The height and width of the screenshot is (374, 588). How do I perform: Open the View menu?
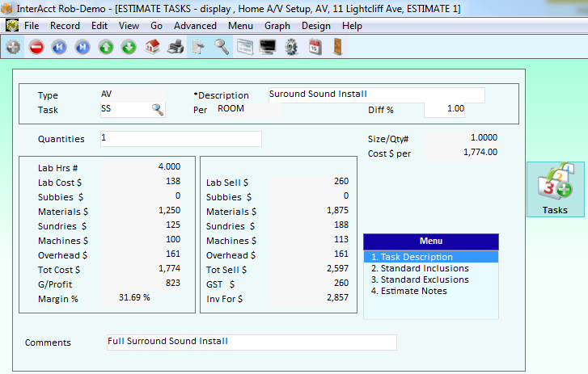[129, 26]
